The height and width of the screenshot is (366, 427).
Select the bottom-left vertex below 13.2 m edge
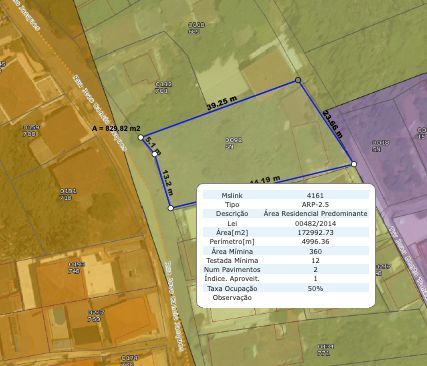click(171, 208)
